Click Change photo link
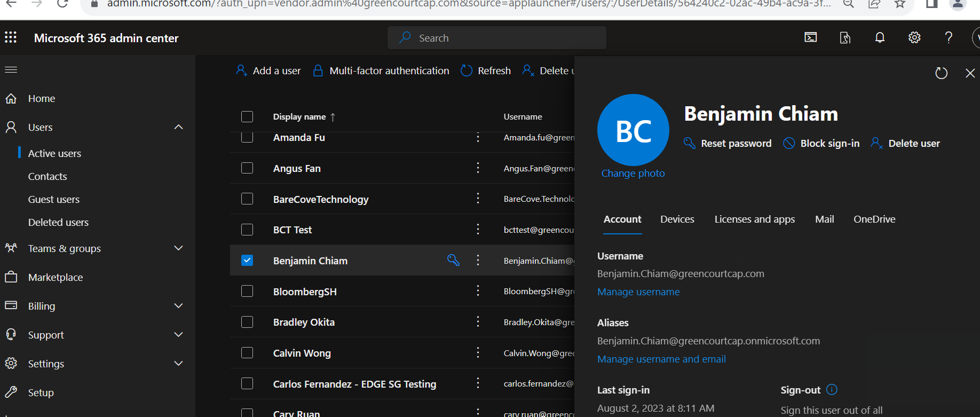The height and width of the screenshot is (417, 980). [x=633, y=173]
